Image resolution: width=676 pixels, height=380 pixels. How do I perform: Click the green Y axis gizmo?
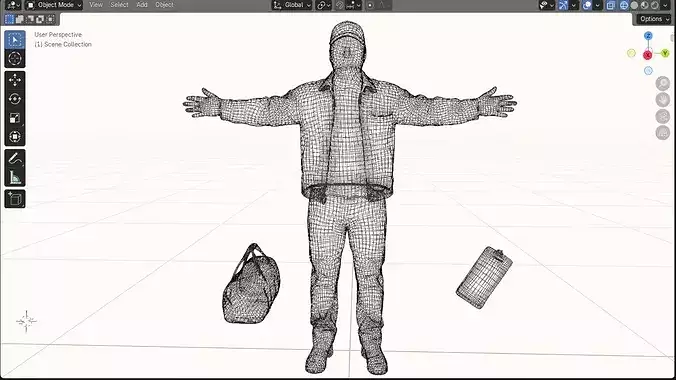point(665,53)
